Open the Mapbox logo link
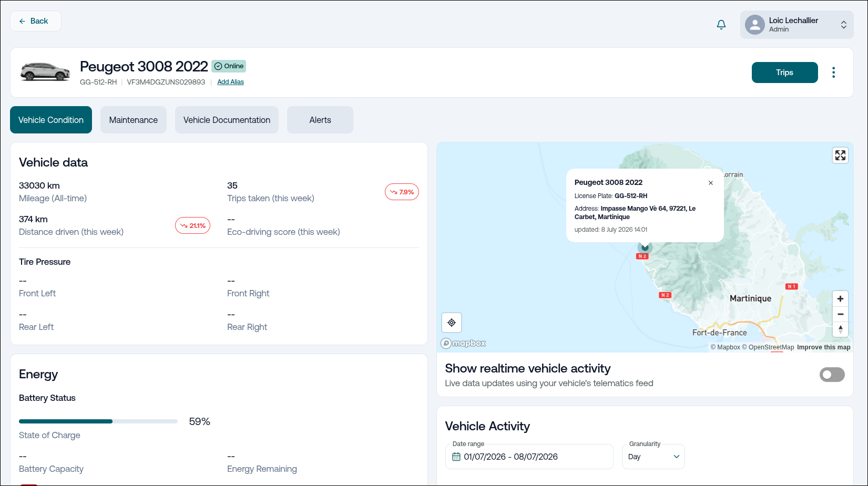The width and height of the screenshot is (868, 486). (463, 343)
